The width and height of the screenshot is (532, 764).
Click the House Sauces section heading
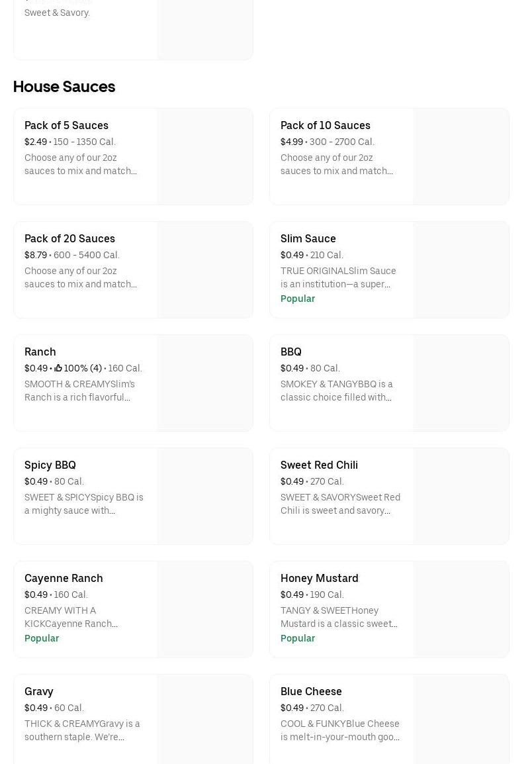pos(64,87)
